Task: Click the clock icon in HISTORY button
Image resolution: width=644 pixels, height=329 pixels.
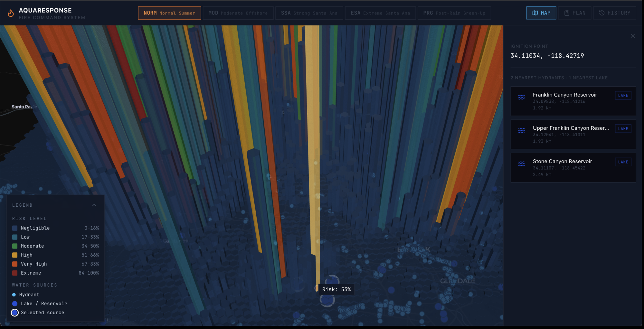Action: point(602,13)
